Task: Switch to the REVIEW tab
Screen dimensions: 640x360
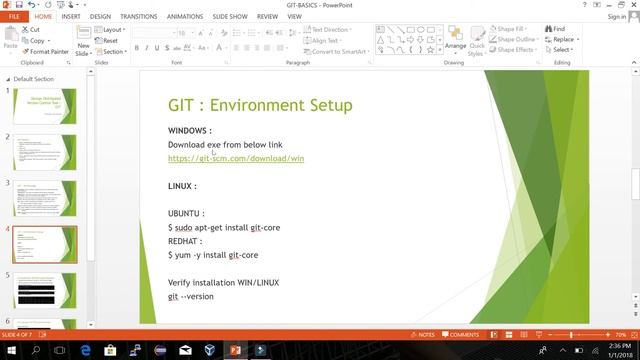Action: point(267,16)
